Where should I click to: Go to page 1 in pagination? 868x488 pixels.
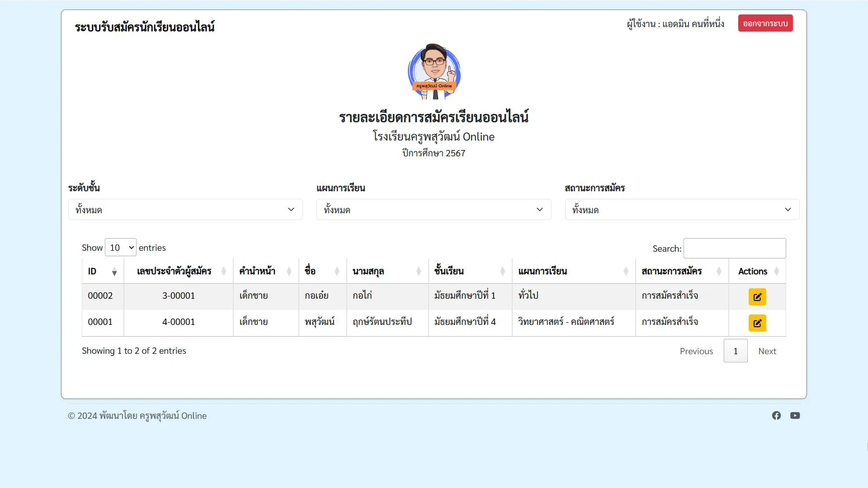(x=735, y=351)
